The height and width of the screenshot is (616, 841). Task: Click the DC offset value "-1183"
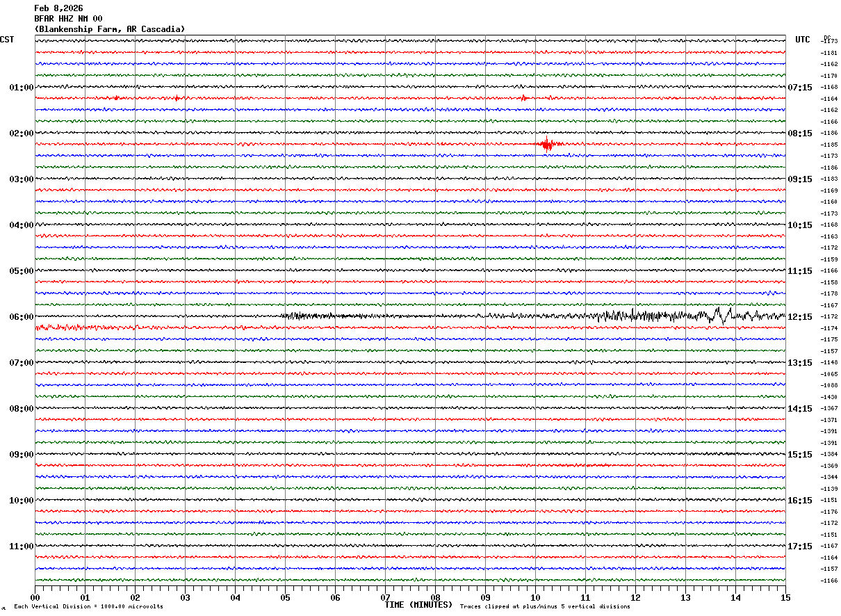point(829,179)
